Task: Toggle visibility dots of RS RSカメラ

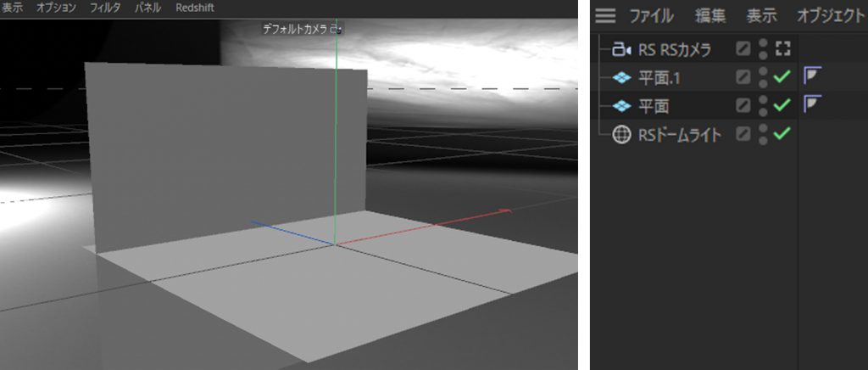Action: [763, 49]
